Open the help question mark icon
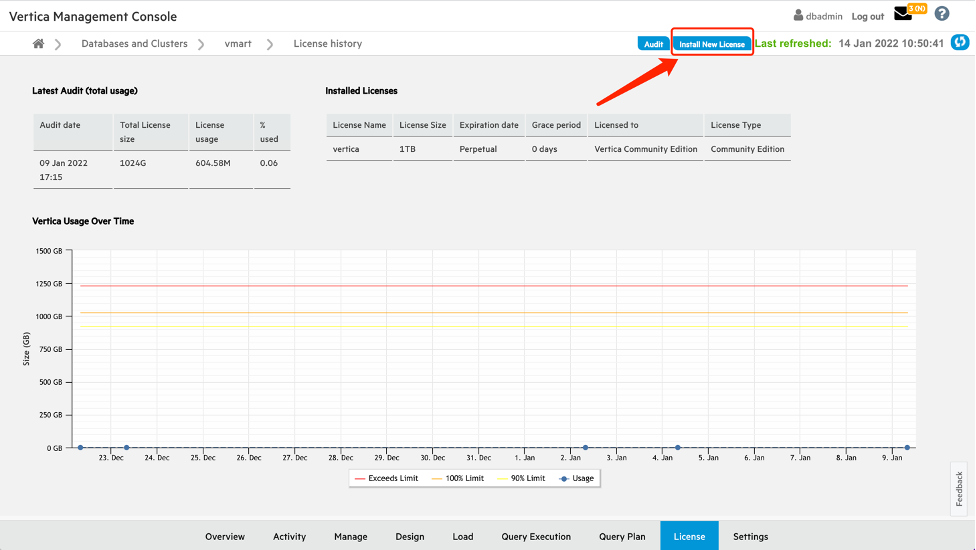 (942, 14)
